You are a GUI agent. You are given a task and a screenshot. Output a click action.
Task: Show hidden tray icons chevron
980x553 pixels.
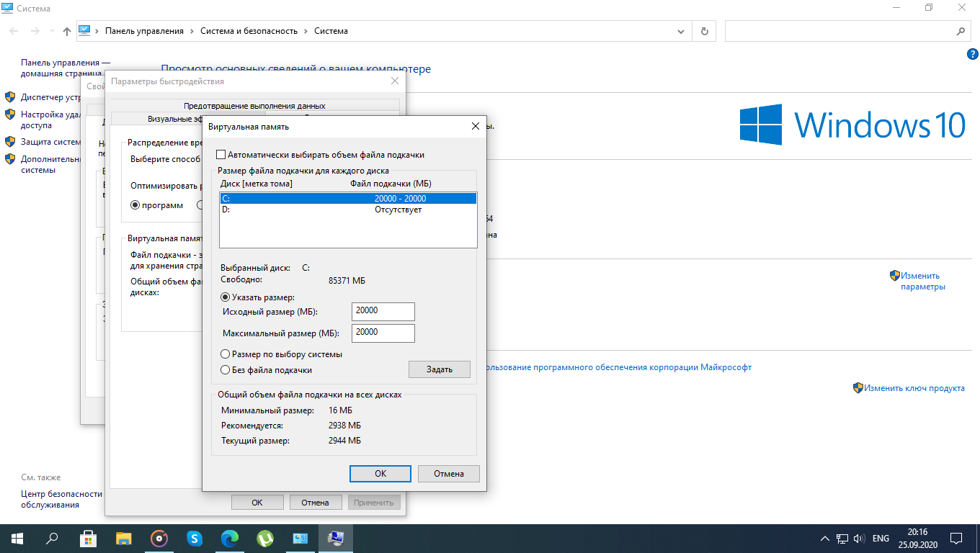tap(825, 538)
